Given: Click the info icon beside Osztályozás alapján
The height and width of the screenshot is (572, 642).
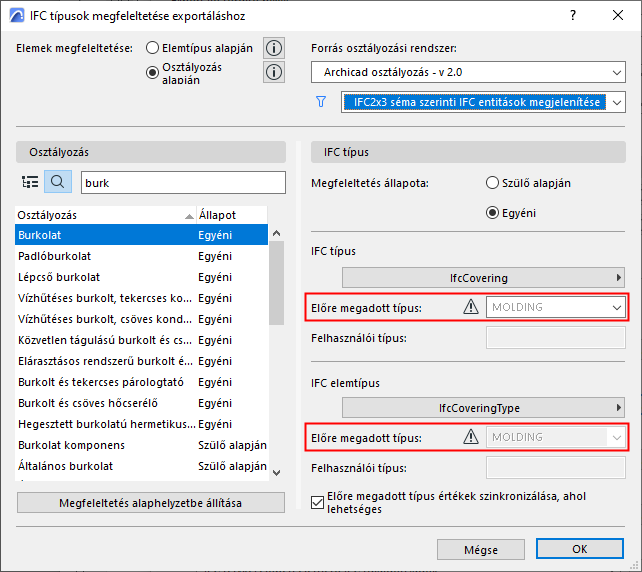Looking at the screenshot, I should (274, 72).
